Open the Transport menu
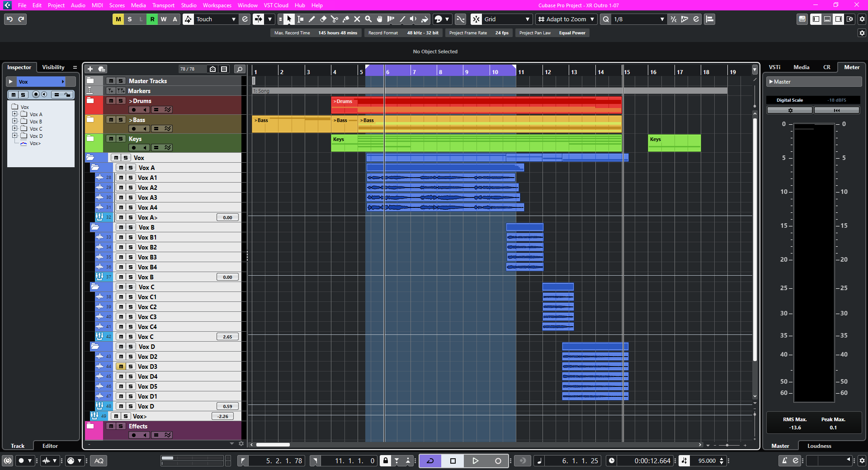 (163, 5)
